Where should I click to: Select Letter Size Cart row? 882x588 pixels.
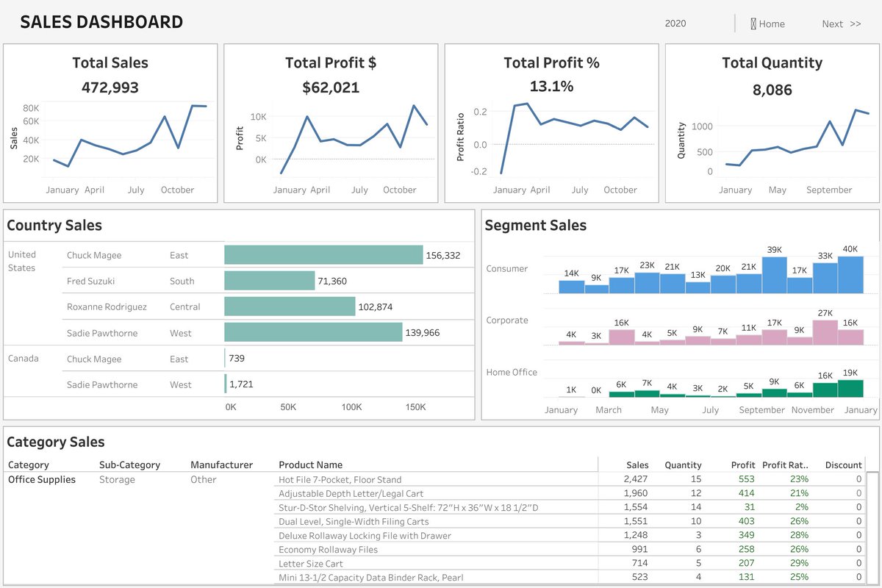pos(570,563)
